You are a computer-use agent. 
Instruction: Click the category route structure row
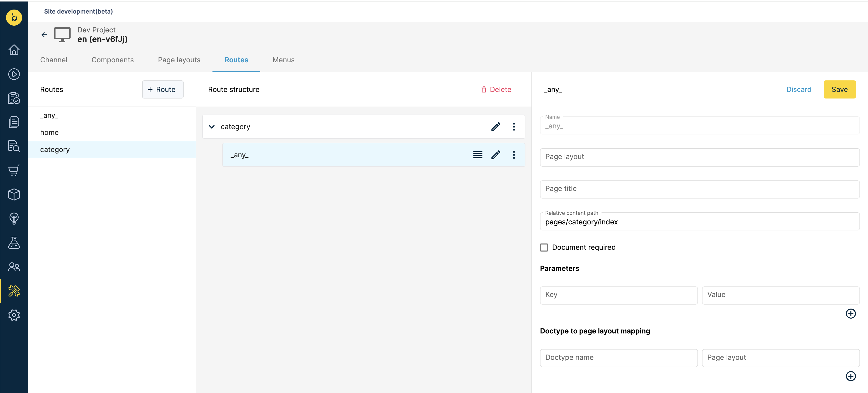pos(364,127)
